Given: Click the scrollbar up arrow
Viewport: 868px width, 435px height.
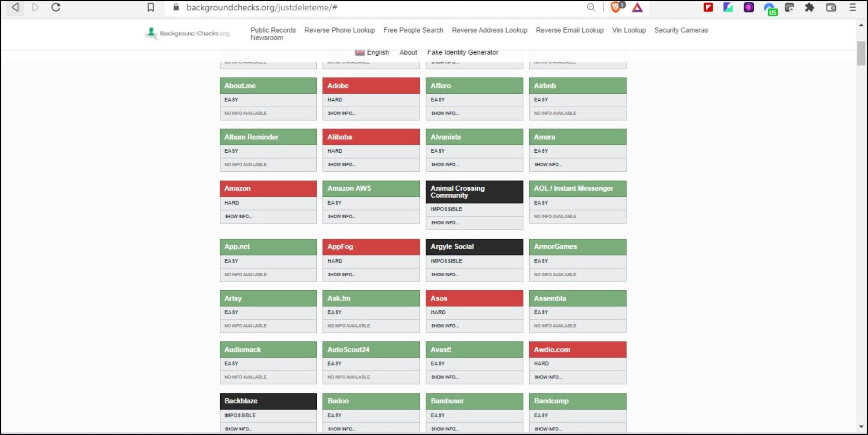Looking at the screenshot, I should click(861, 25).
